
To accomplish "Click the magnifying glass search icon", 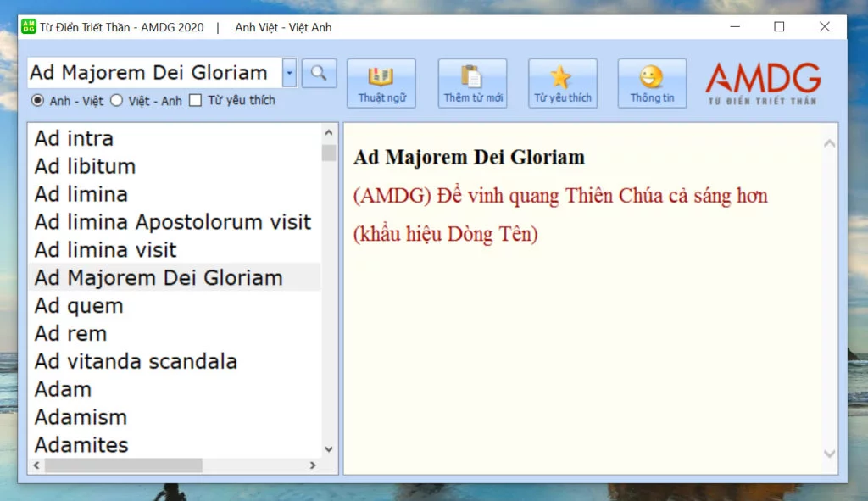I will [x=320, y=74].
